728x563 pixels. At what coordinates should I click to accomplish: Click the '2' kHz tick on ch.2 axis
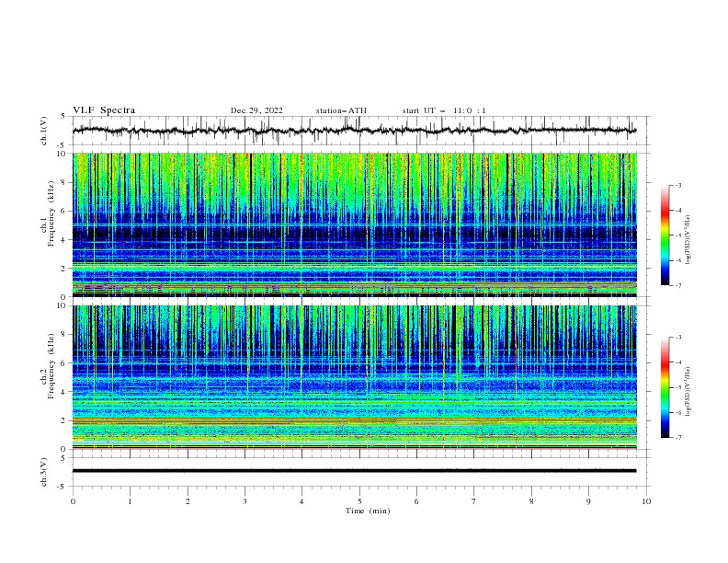[64, 420]
